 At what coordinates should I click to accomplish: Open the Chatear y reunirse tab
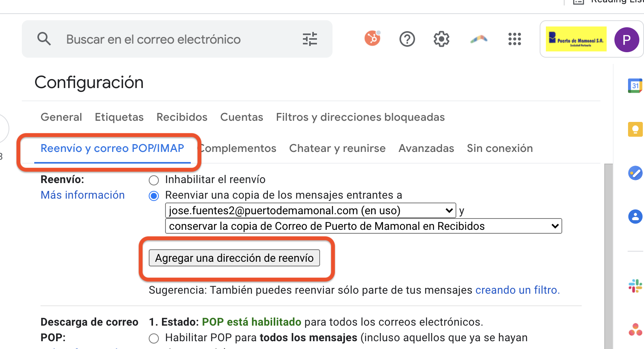click(337, 148)
